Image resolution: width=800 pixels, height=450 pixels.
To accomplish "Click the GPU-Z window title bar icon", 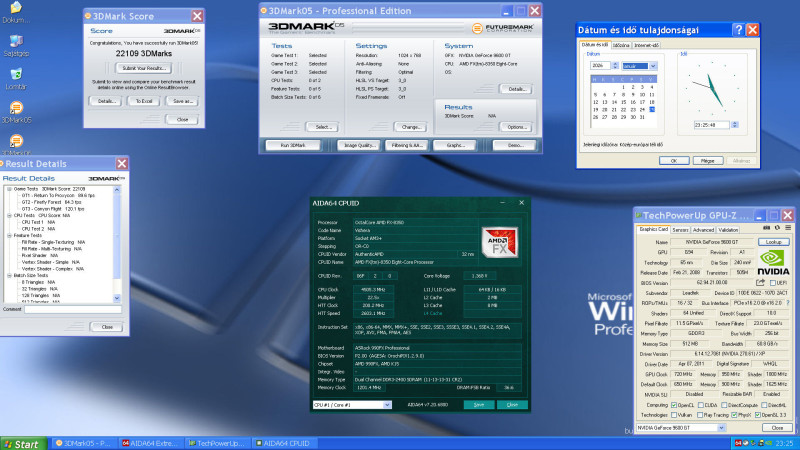I will 638,215.
